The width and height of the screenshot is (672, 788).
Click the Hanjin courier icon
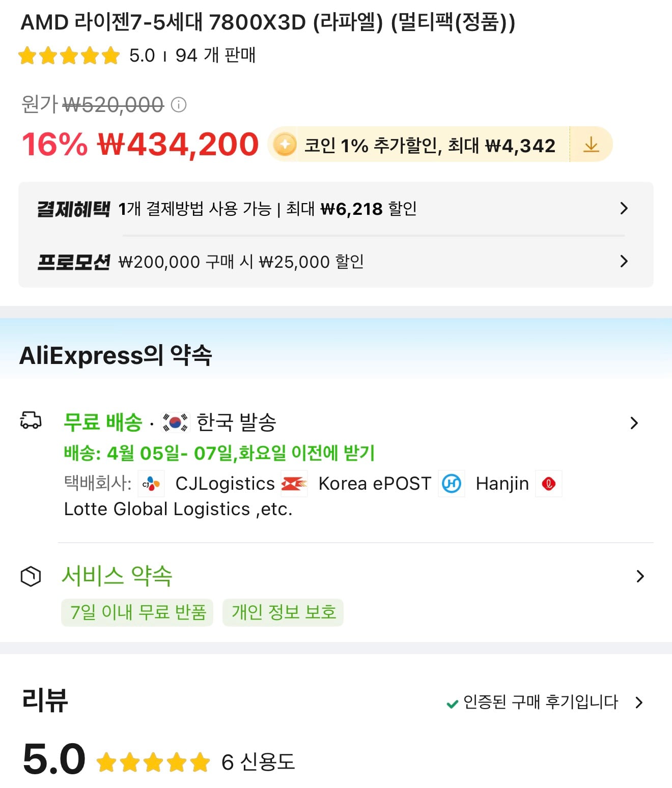452,484
